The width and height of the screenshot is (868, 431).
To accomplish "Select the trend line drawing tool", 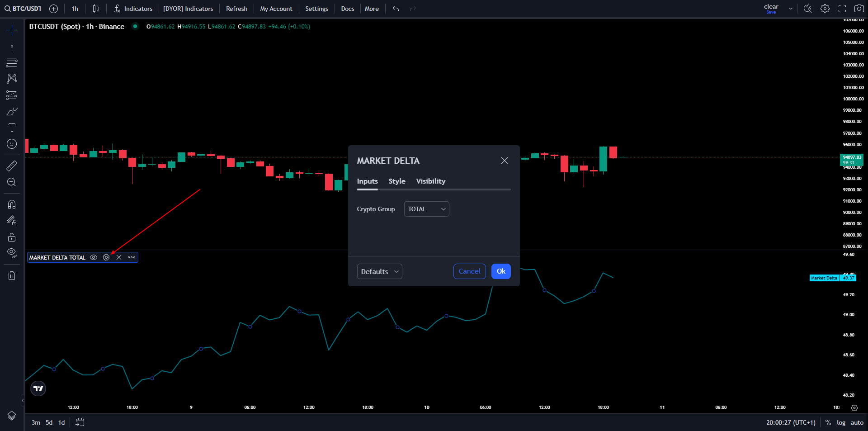I will (12, 46).
